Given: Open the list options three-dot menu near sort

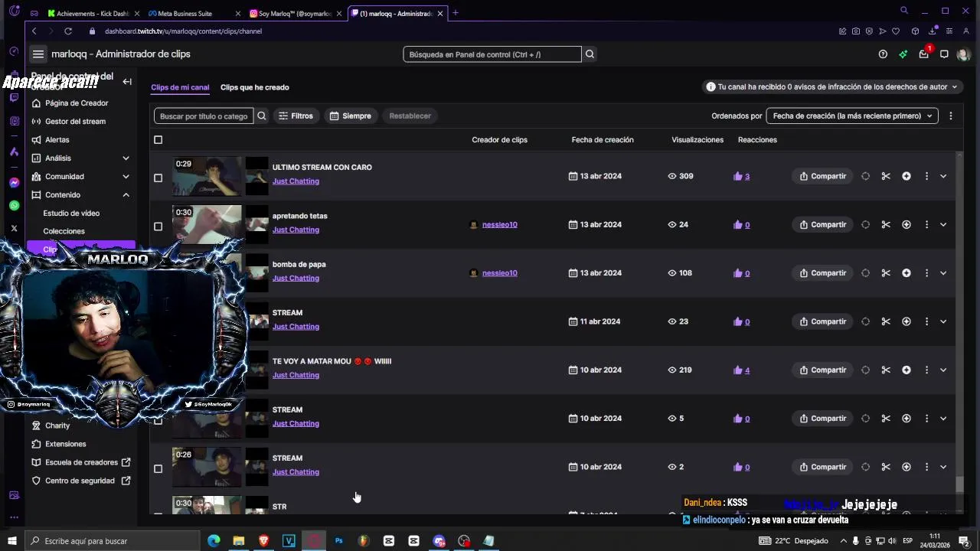Looking at the screenshot, I should 951,116.
